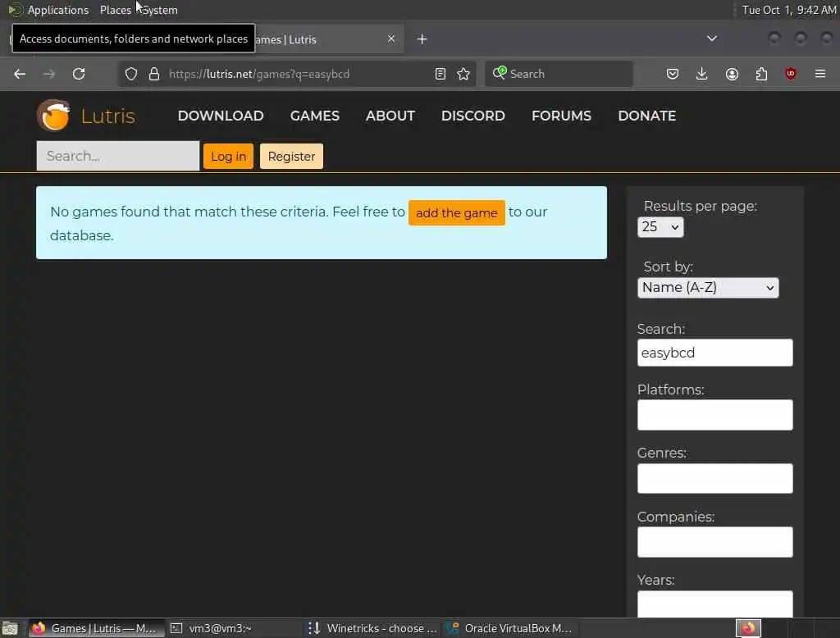Open the Firefox downloads panel

pos(702,74)
